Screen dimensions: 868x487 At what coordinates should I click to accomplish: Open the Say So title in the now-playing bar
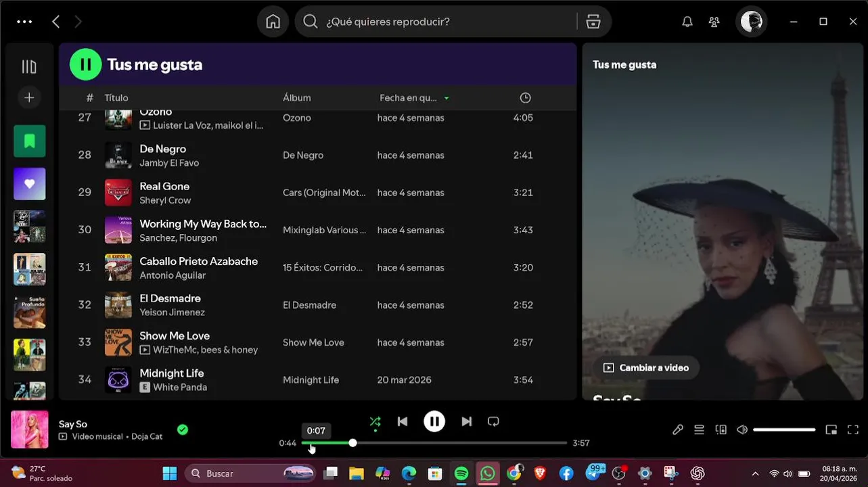coord(73,424)
